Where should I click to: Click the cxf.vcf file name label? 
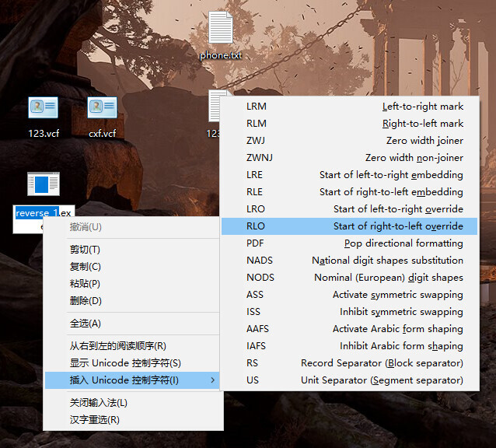point(102,133)
